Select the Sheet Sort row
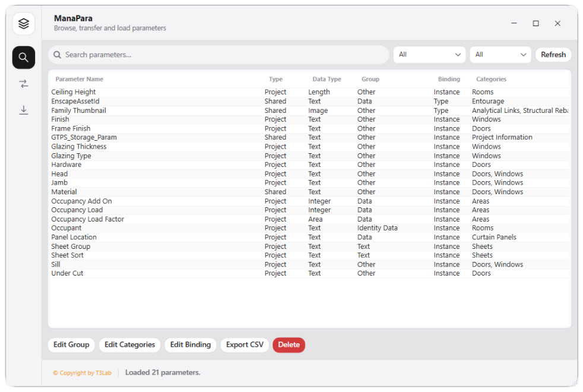 click(x=309, y=255)
